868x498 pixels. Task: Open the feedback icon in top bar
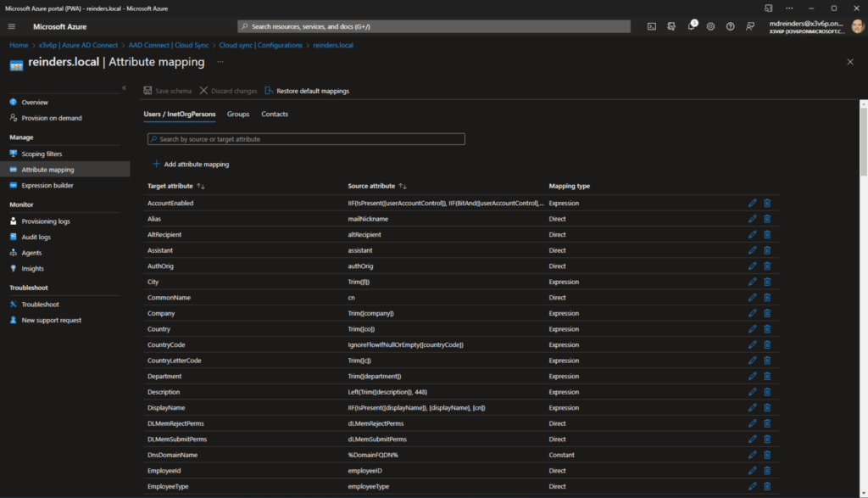750,26
